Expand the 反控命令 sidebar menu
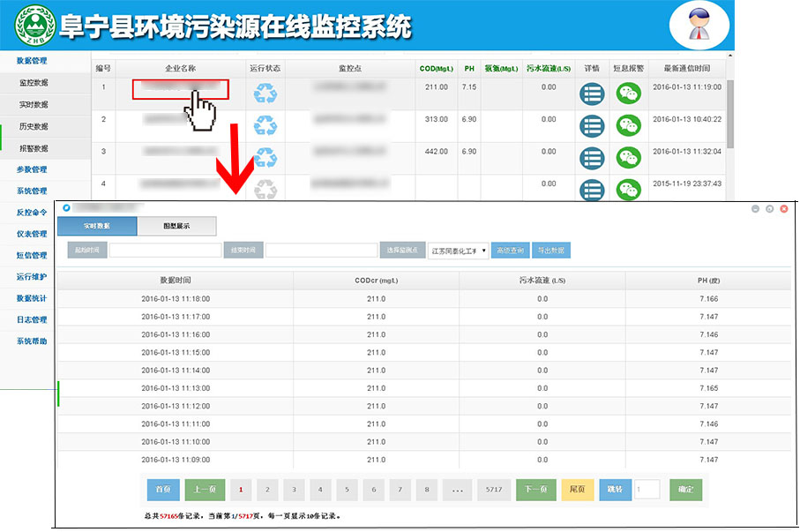This screenshot has height=532, width=800. point(32,213)
